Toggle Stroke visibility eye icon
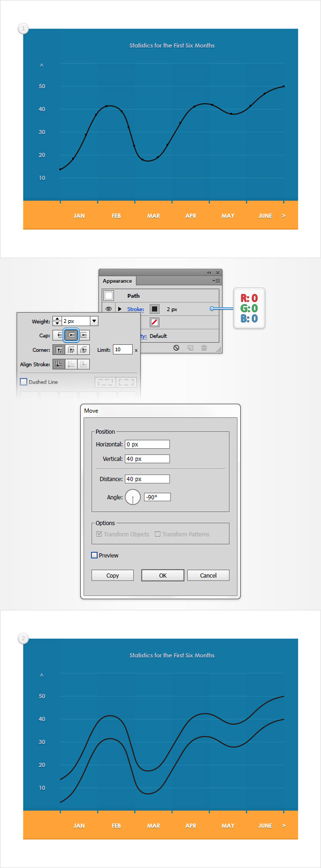This screenshot has height=868, width=321. tap(109, 309)
